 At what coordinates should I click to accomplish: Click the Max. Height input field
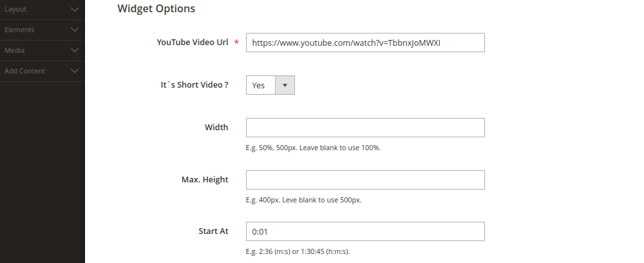click(365, 180)
